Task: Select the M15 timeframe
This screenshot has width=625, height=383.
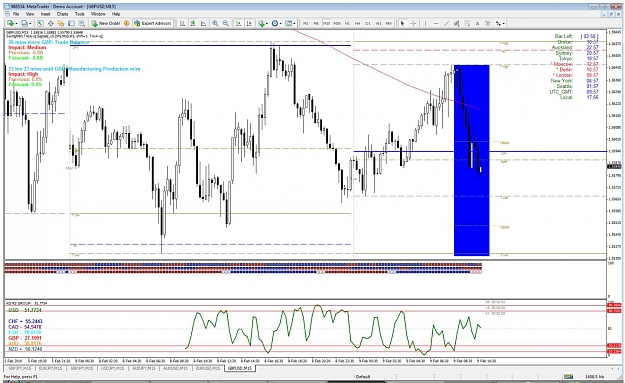Action: 326,23
